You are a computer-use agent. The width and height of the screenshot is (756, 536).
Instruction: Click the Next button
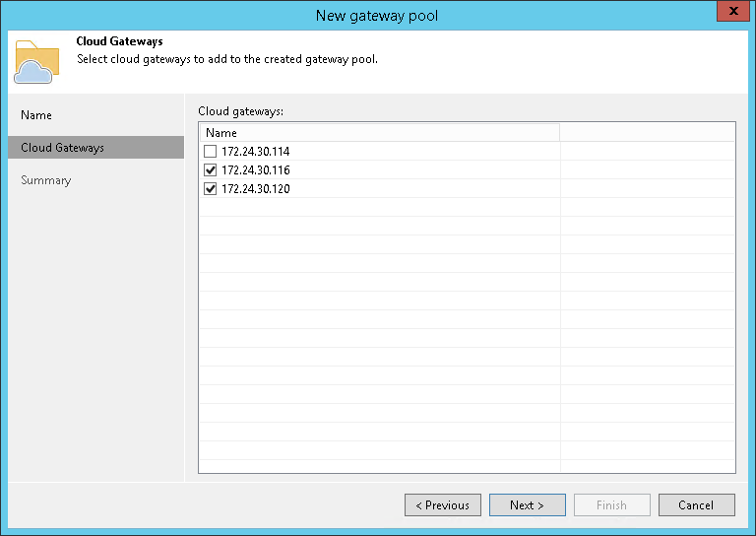coord(528,505)
